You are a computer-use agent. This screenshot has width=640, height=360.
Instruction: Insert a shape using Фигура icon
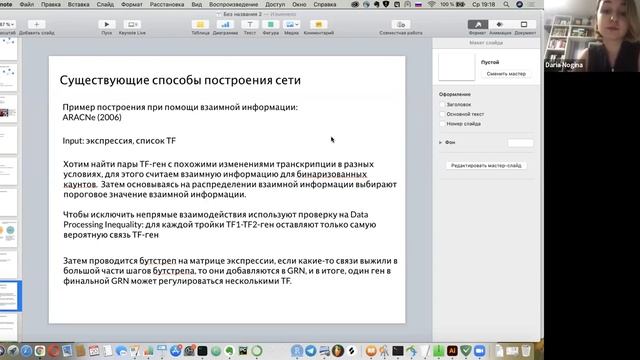tap(271, 24)
